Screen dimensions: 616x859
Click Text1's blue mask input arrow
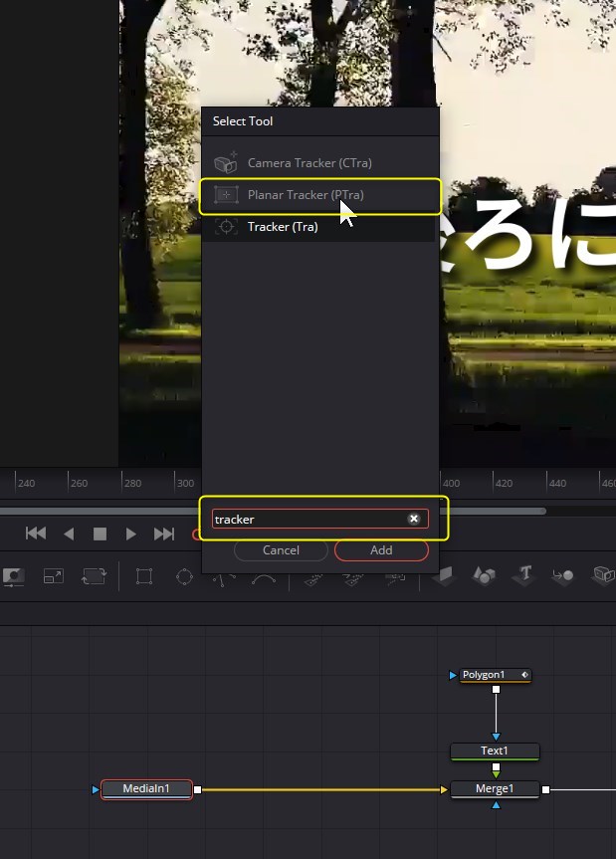click(x=497, y=737)
